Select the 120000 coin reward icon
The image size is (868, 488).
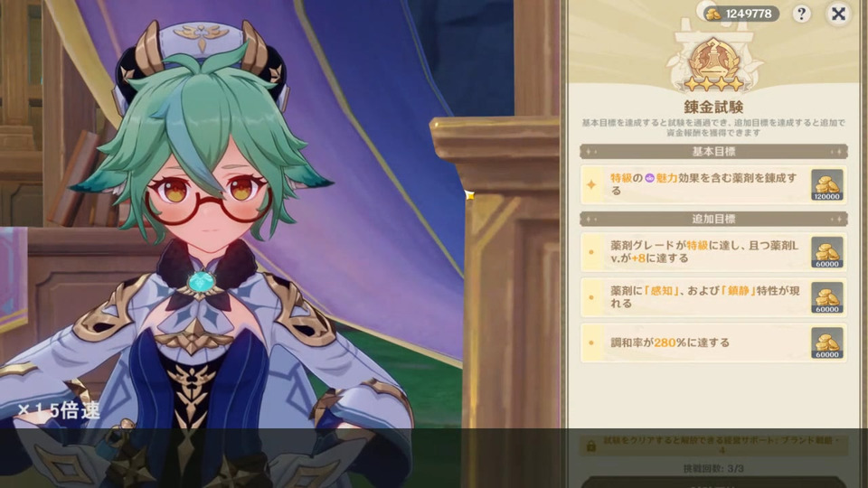(827, 184)
